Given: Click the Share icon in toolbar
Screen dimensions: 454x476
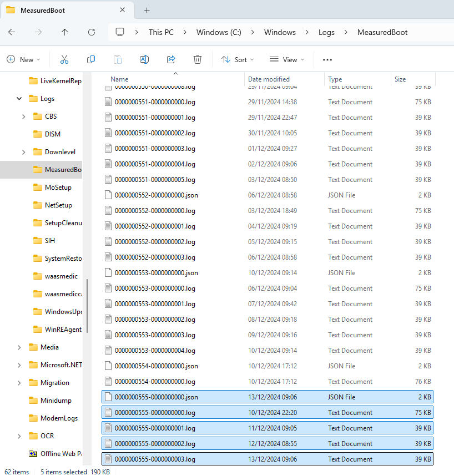Looking at the screenshot, I should point(171,59).
